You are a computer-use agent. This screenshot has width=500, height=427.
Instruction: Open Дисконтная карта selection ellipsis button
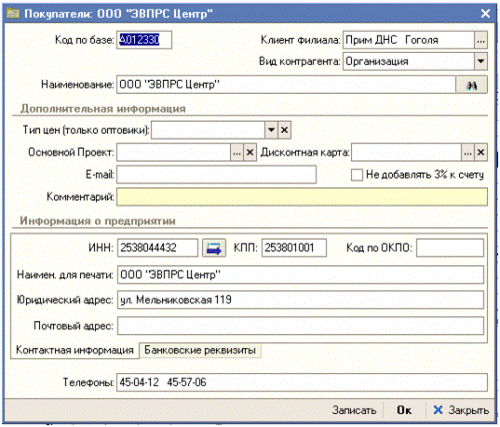pos(468,152)
